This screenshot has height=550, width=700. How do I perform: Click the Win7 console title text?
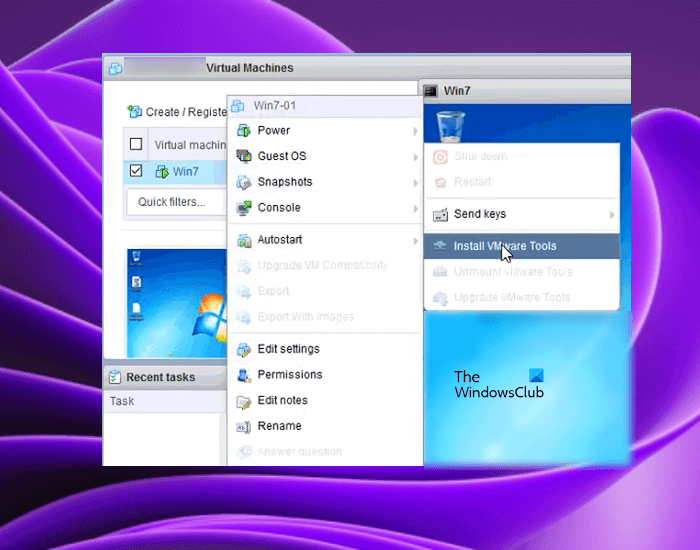[x=457, y=91]
